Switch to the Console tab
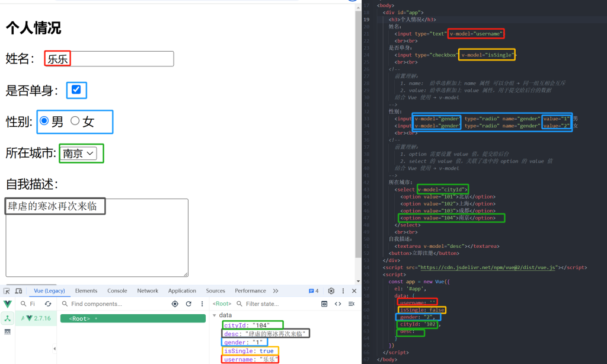 coord(117,291)
